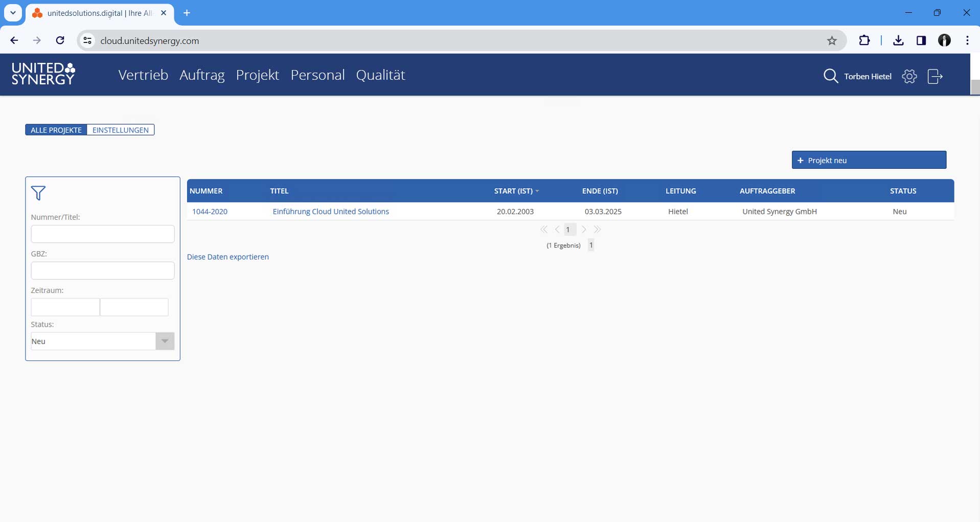This screenshot has width=980, height=522.
Task: Sort by the Start (Ist) column
Action: point(513,191)
